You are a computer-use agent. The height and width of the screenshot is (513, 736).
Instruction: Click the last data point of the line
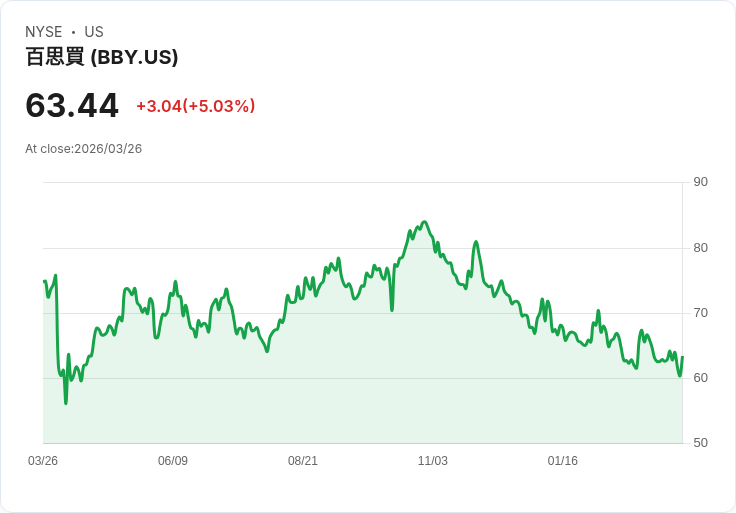coord(682,357)
